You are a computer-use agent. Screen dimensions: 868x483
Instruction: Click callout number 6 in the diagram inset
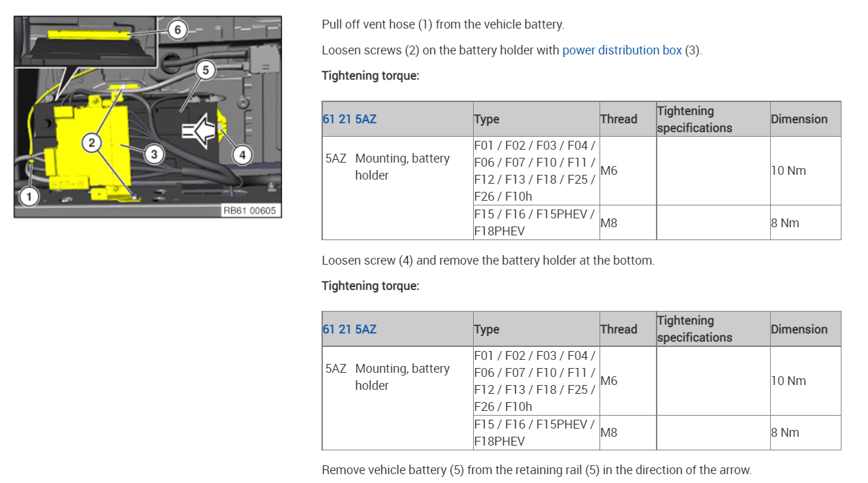tap(177, 29)
